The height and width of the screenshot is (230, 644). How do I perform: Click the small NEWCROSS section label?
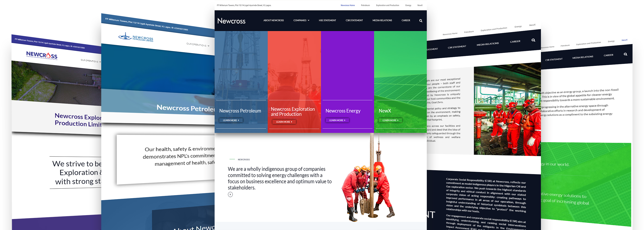[x=243, y=159]
